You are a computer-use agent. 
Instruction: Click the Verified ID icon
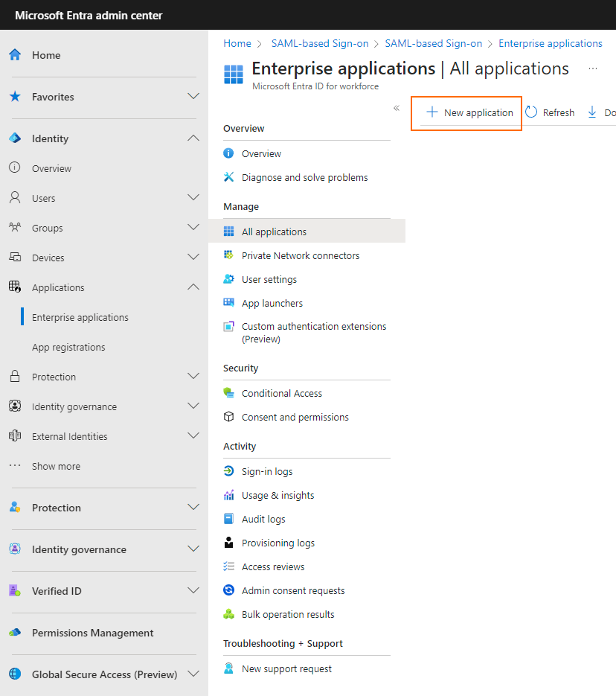click(15, 590)
